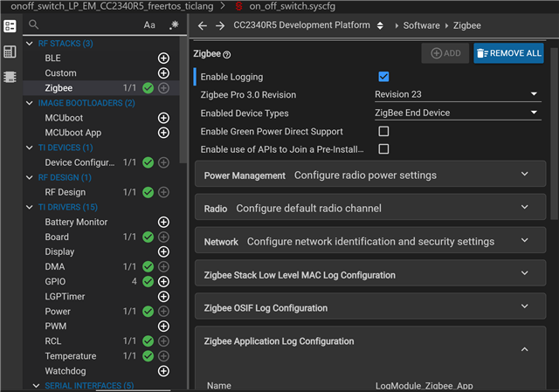The width and height of the screenshot is (559, 392).
Task: Uncheck the Enable Logging checkbox
Action: pyautogui.click(x=383, y=77)
